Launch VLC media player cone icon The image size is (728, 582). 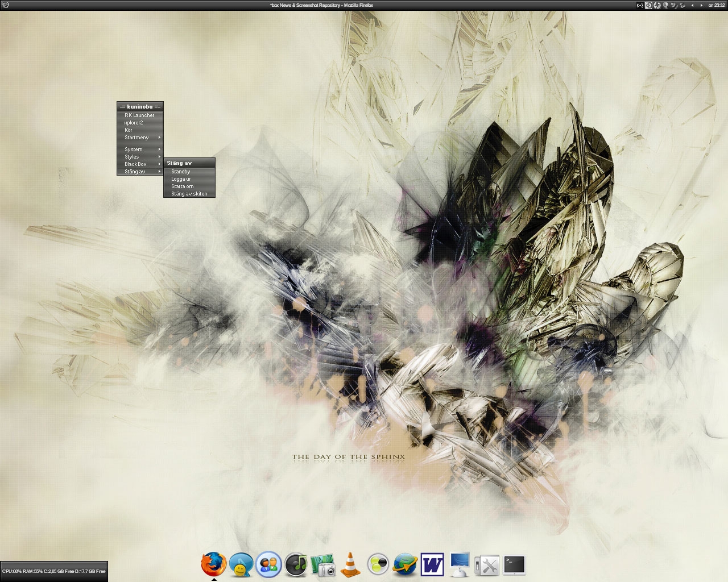point(350,564)
